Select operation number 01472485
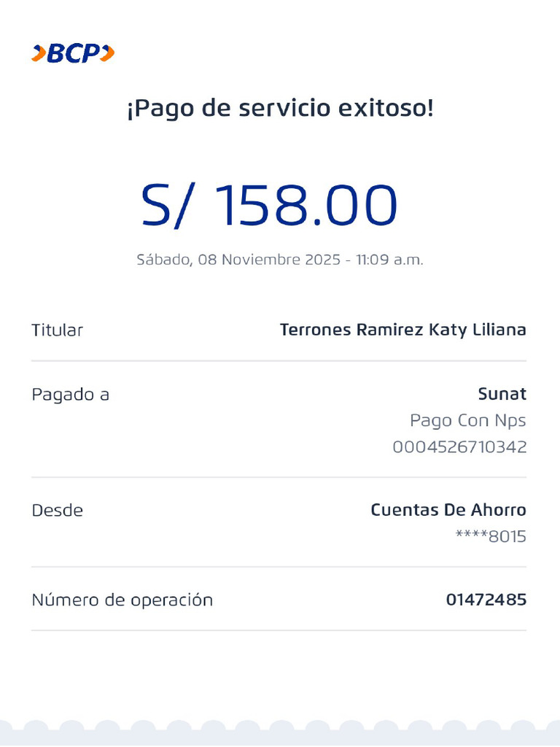 486,600
